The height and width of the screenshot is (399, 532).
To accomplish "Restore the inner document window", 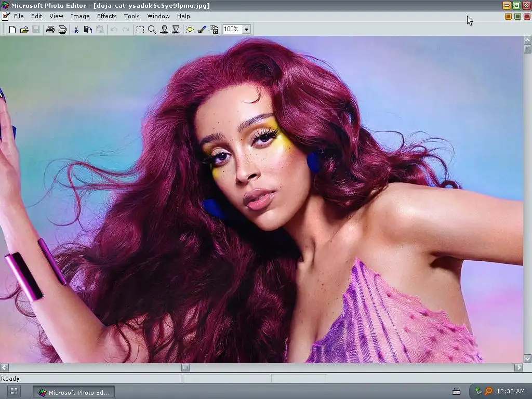I will [518, 16].
